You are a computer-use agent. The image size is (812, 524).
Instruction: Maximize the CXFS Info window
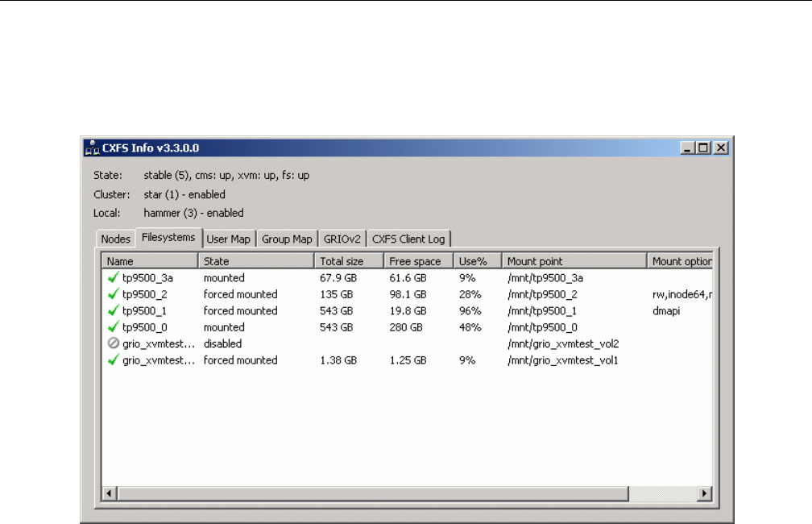pos(703,148)
